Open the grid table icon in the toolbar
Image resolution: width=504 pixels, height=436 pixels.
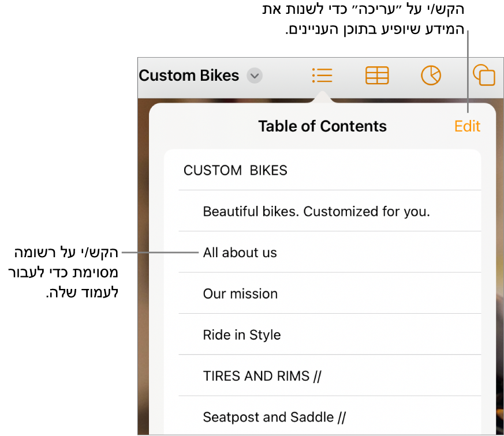tap(377, 76)
